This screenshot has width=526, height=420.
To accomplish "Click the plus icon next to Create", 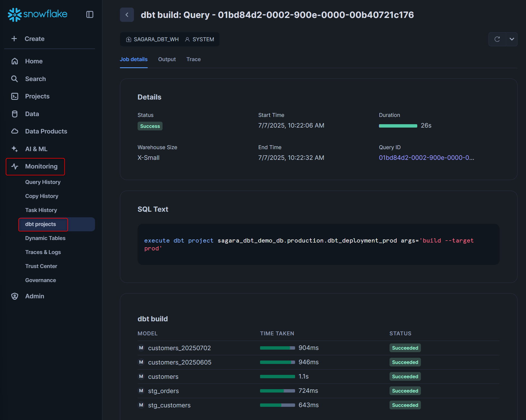I will click(14, 39).
